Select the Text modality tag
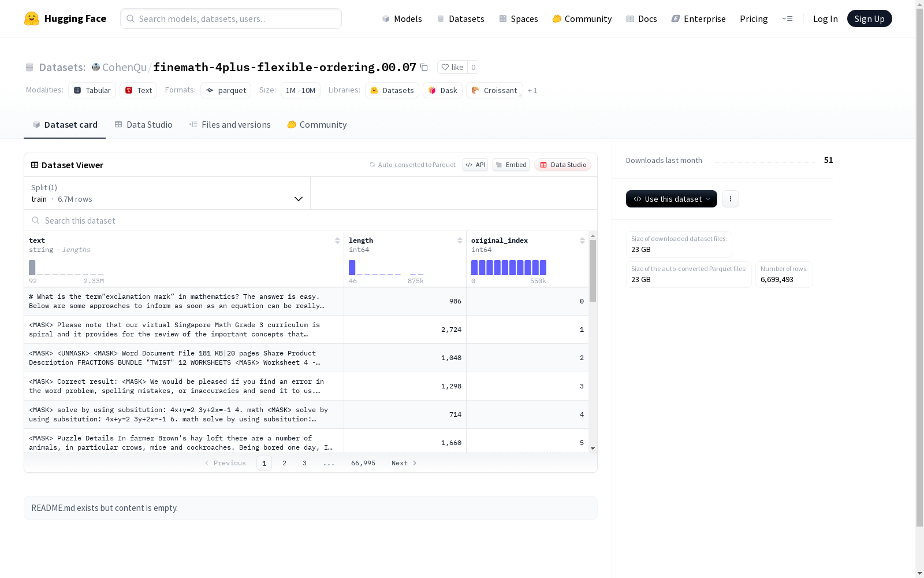 pyautogui.click(x=139, y=90)
